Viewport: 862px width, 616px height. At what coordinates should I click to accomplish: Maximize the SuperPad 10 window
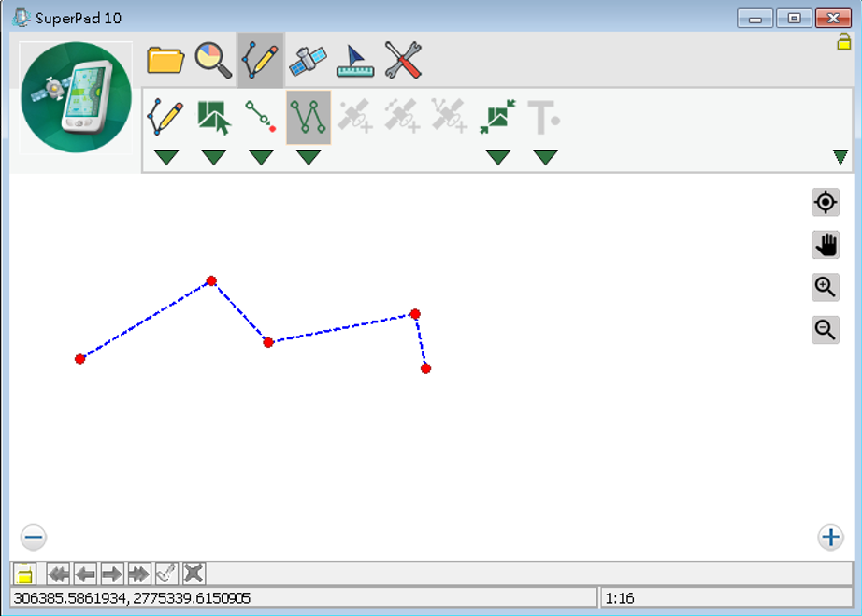coord(794,19)
